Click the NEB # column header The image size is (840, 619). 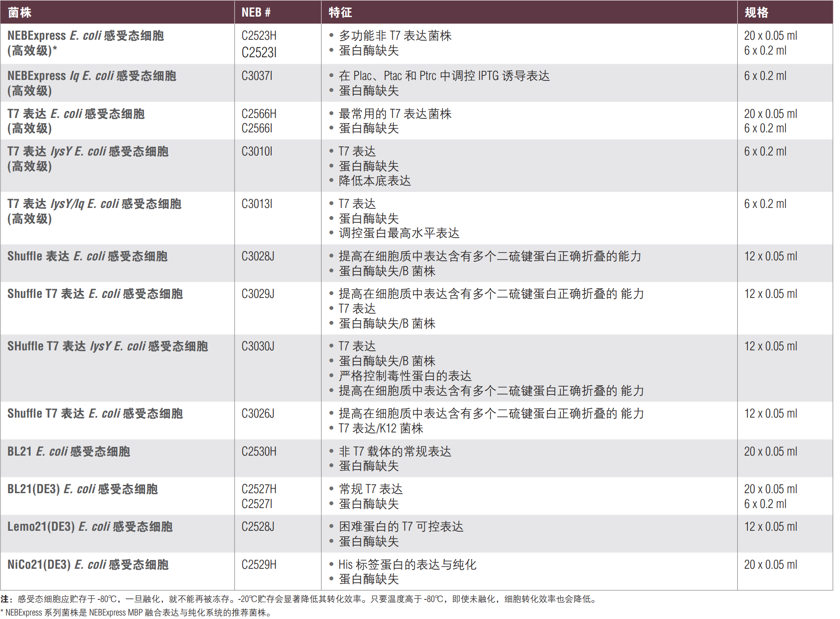[256, 12]
